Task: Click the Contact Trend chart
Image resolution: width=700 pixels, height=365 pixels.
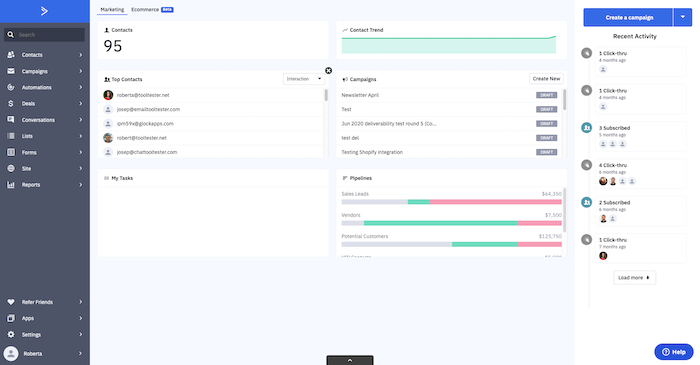Action: point(449,45)
